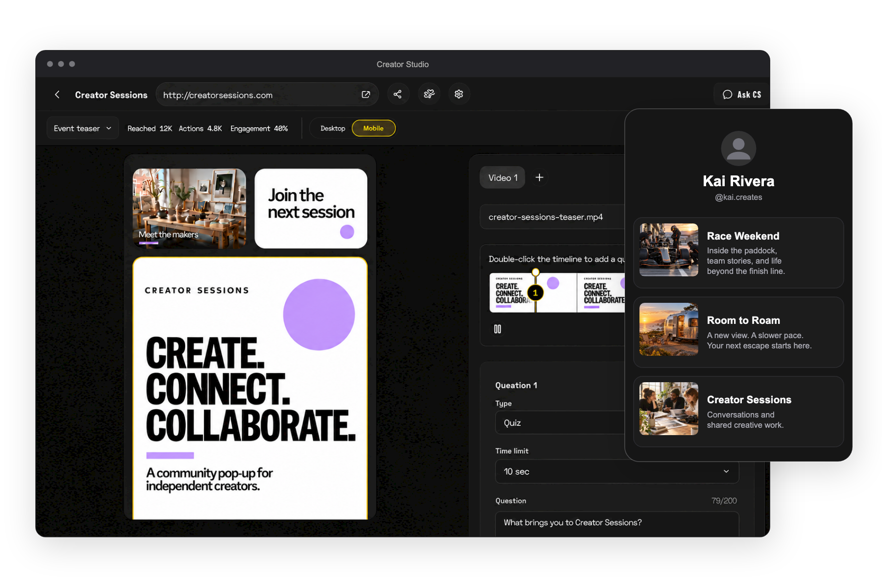Switch preview to Mobile
The width and height of the screenshot is (882, 588).
pyautogui.click(x=373, y=128)
